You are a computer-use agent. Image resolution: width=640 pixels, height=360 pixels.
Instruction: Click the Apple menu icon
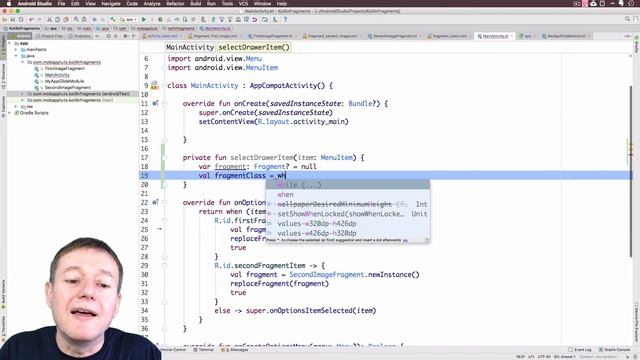click(9, 3)
